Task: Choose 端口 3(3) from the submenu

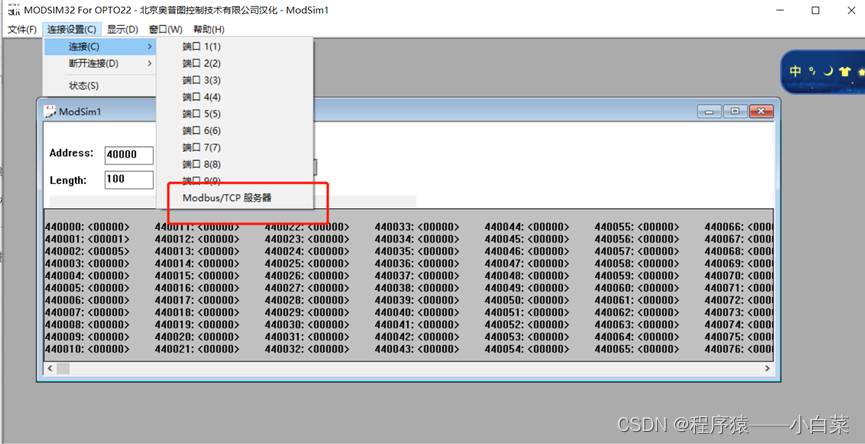Action: click(235, 81)
